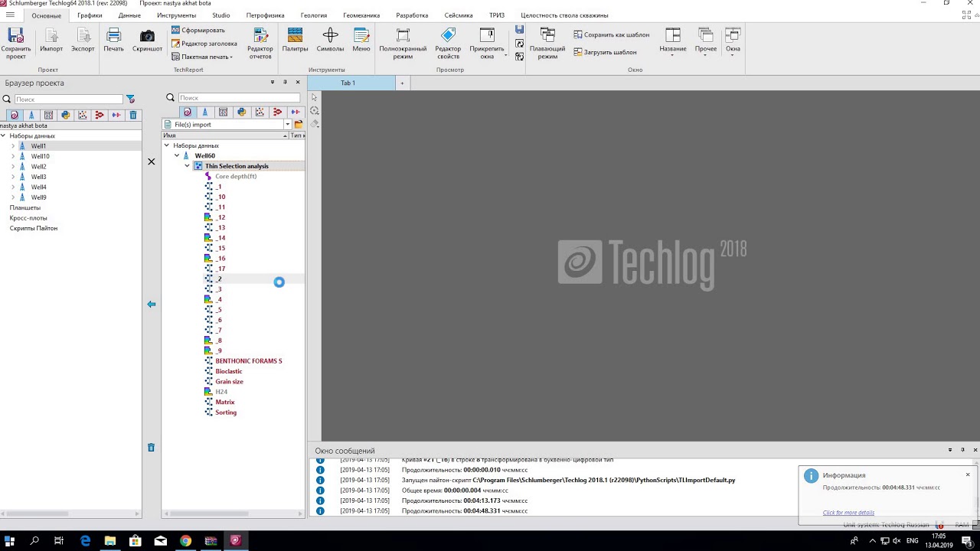Open the File(s) import dropdown
The image size is (980, 551).
(x=288, y=124)
